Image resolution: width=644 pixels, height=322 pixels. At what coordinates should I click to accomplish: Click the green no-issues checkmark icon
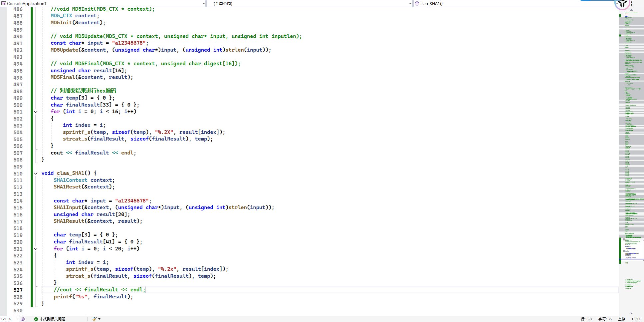36,319
